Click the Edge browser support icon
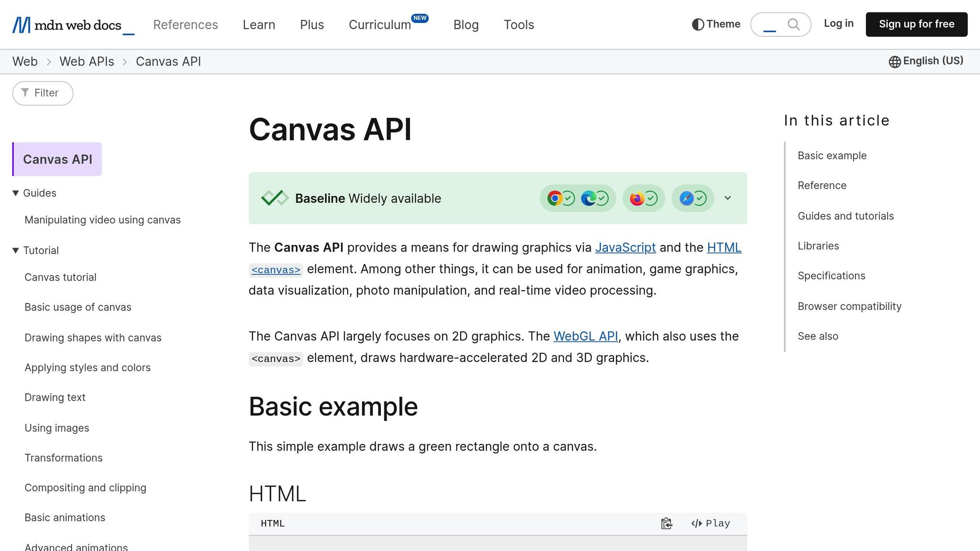Image resolution: width=980 pixels, height=551 pixels. pyautogui.click(x=588, y=198)
